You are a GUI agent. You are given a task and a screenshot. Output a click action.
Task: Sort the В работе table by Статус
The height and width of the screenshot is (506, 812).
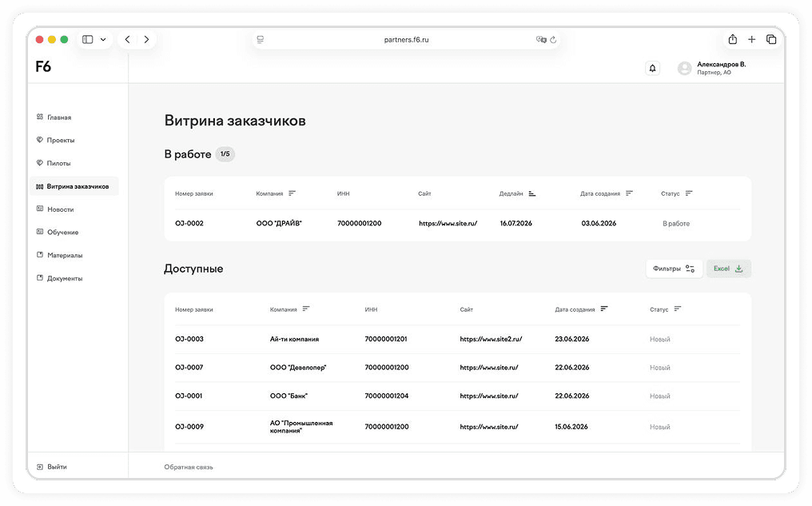click(x=689, y=193)
